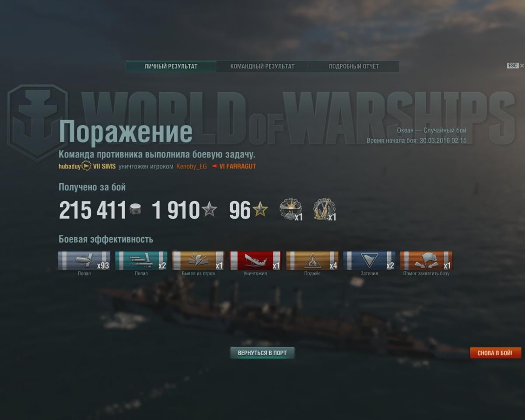Click the gold free experience star
525x420 pixels.
point(260,210)
